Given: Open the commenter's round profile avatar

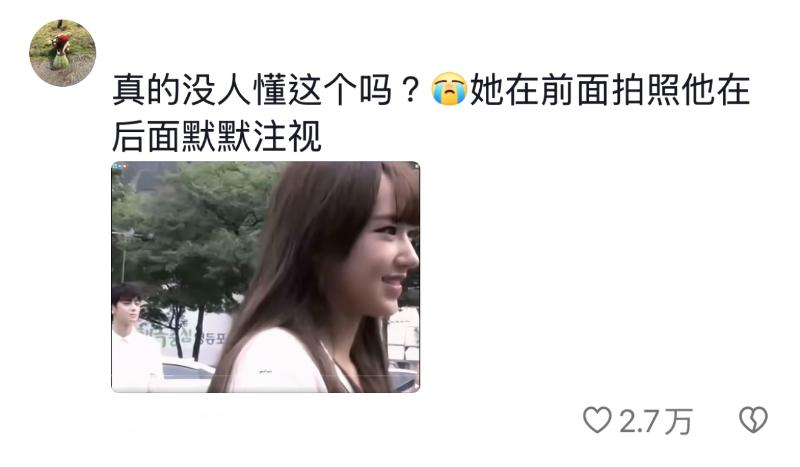Looking at the screenshot, I should (x=62, y=53).
